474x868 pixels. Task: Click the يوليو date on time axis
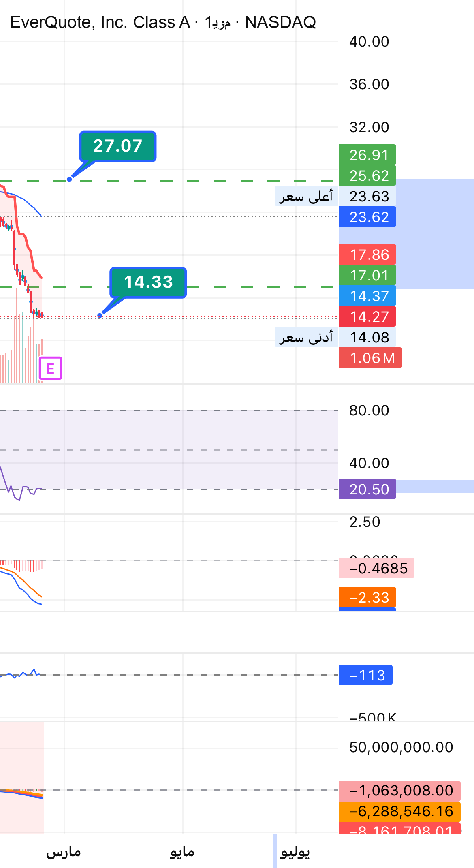click(295, 852)
